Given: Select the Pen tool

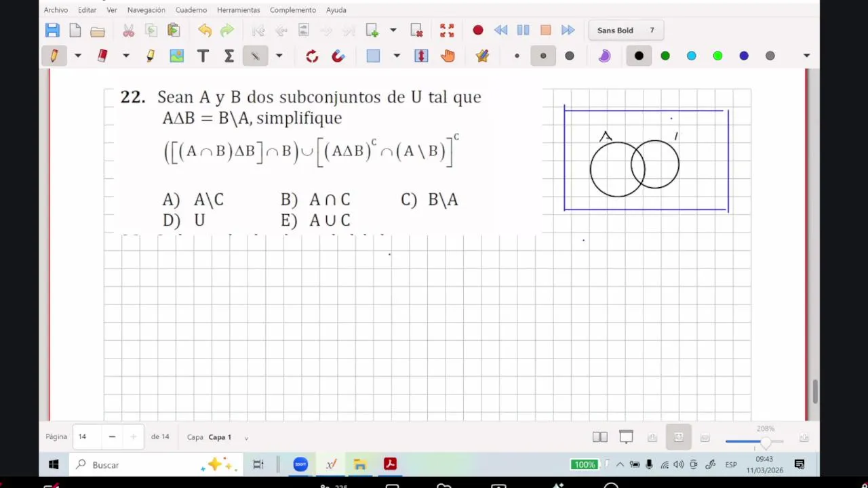Looking at the screenshot, I should (x=54, y=56).
